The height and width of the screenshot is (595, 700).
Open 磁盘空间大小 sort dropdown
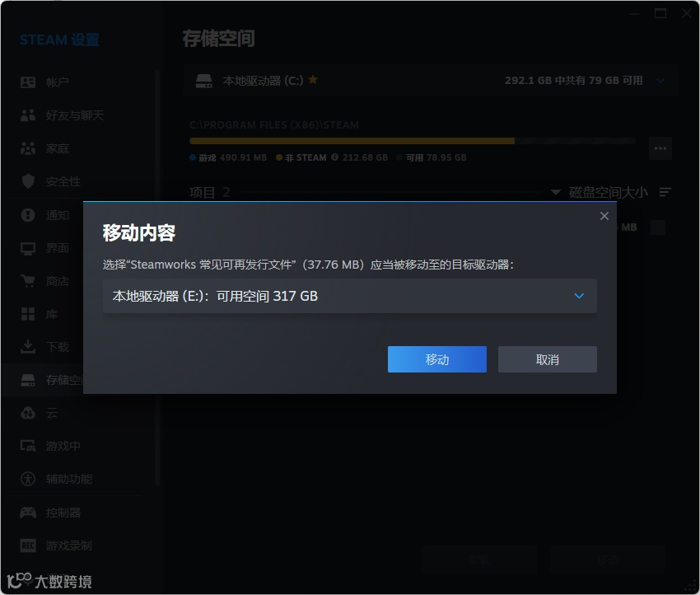click(x=600, y=192)
